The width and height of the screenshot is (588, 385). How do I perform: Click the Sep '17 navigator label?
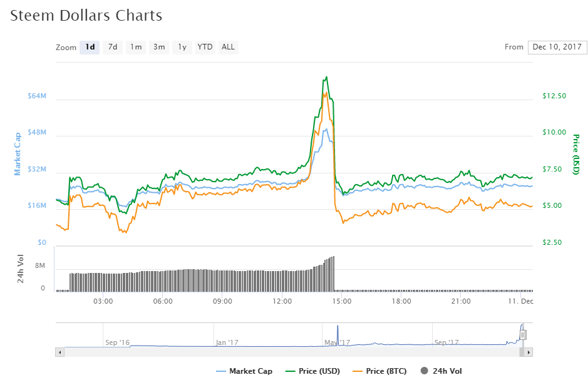tap(446, 342)
